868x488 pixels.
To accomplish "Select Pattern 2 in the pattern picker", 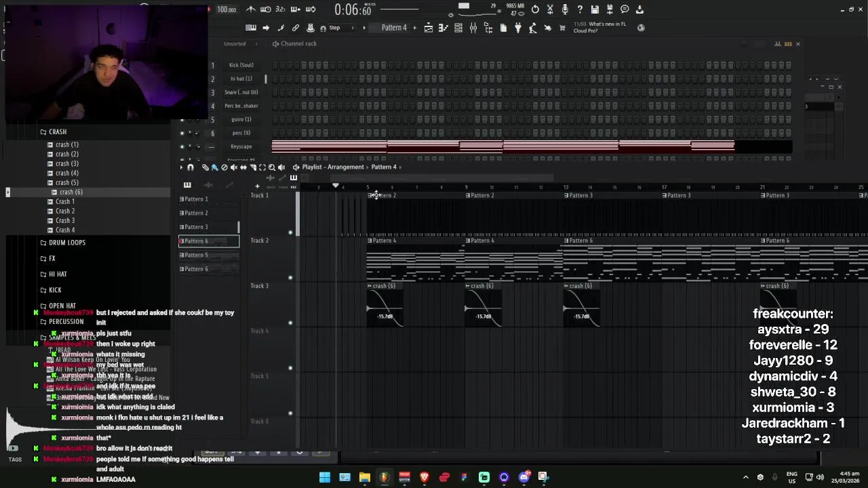I will tap(209, 213).
